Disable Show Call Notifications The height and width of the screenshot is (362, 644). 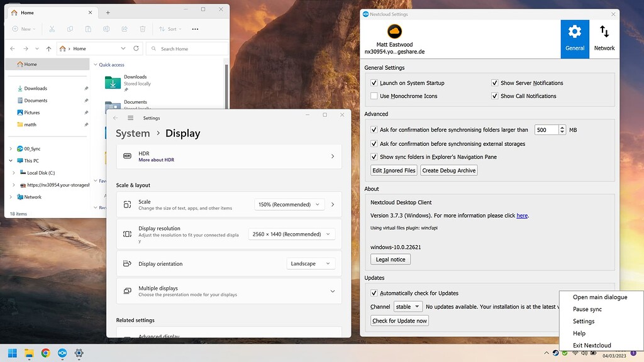click(x=495, y=96)
